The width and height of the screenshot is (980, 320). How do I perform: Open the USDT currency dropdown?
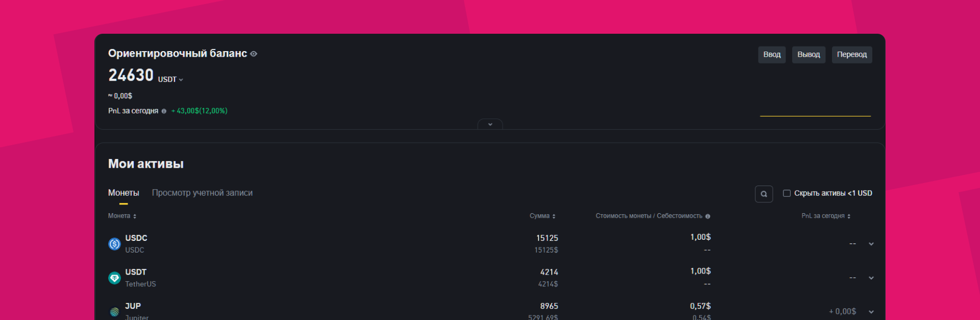point(170,79)
